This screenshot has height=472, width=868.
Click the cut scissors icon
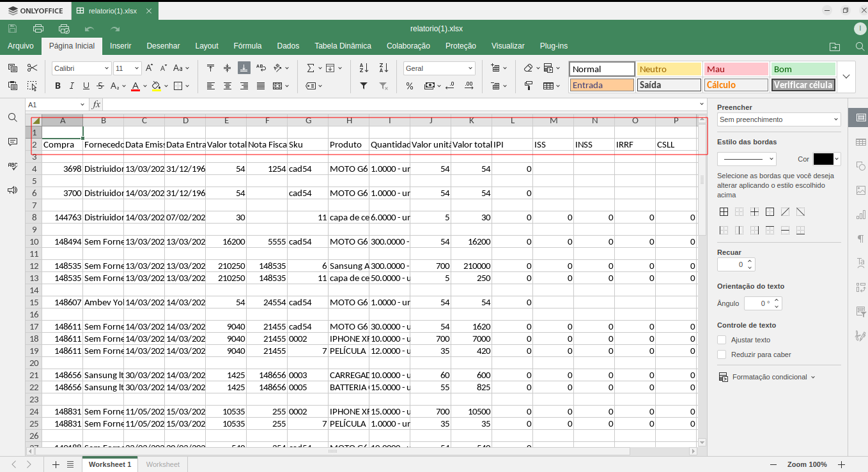[x=33, y=68]
